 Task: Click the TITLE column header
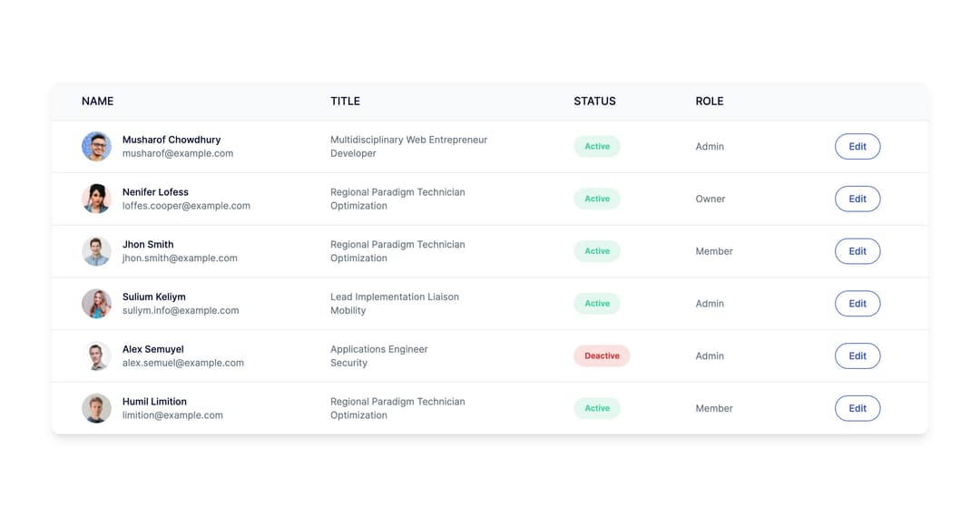point(345,102)
